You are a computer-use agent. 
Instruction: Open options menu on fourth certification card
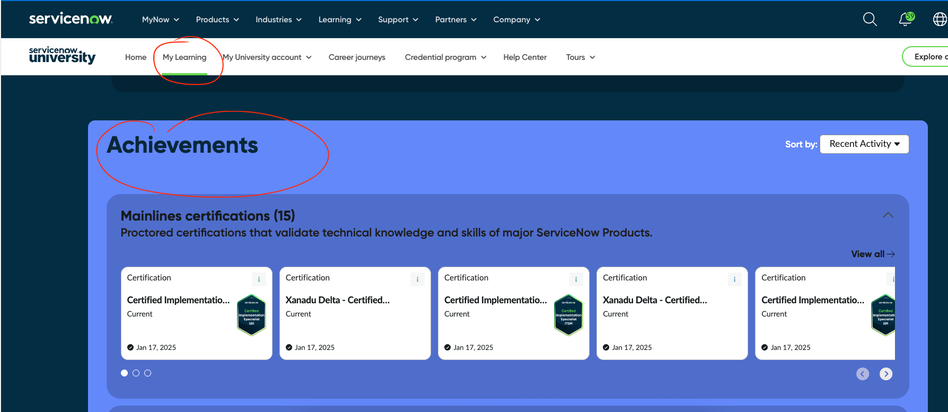(735, 279)
